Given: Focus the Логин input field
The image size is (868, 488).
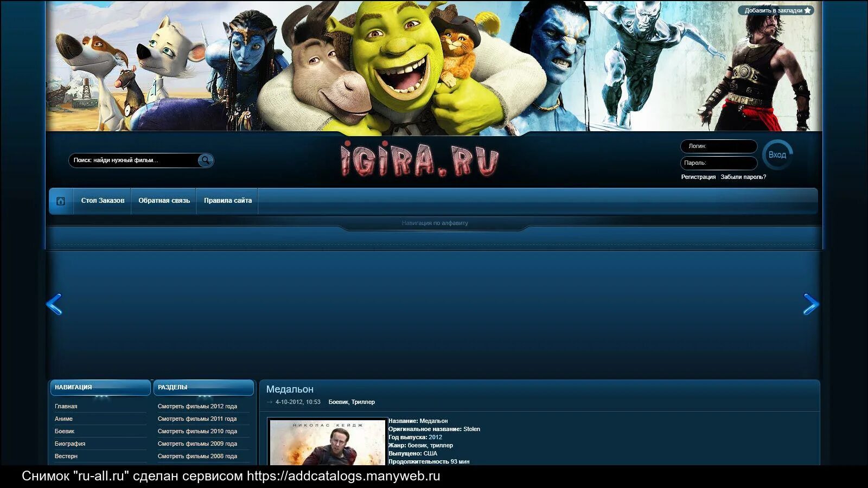Looking at the screenshot, I should pyautogui.click(x=719, y=146).
